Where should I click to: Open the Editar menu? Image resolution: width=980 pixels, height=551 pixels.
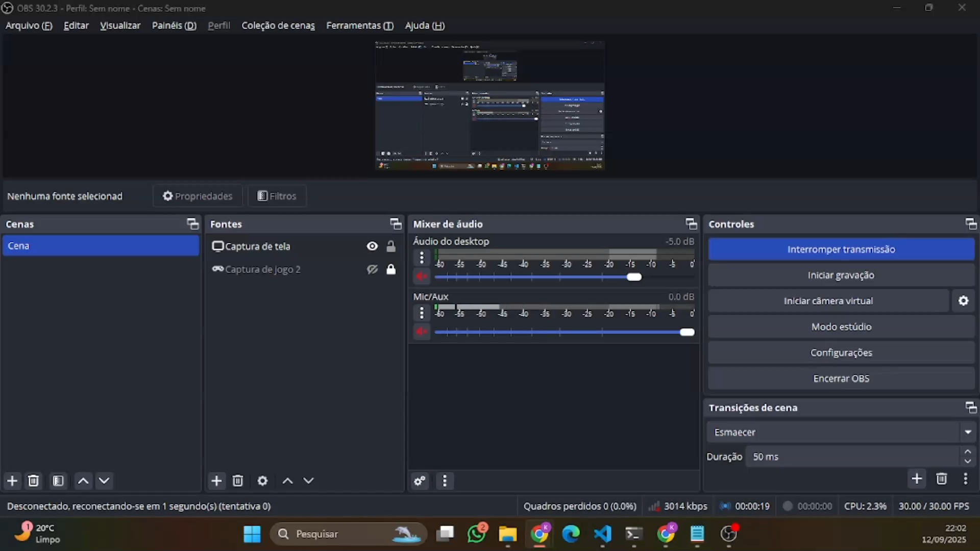click(76, 26)
